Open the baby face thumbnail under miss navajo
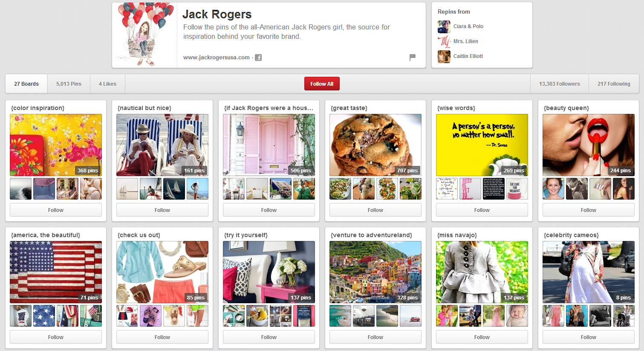Image resolution: width=644 pixels, height=351 pixels. (517, 316)
